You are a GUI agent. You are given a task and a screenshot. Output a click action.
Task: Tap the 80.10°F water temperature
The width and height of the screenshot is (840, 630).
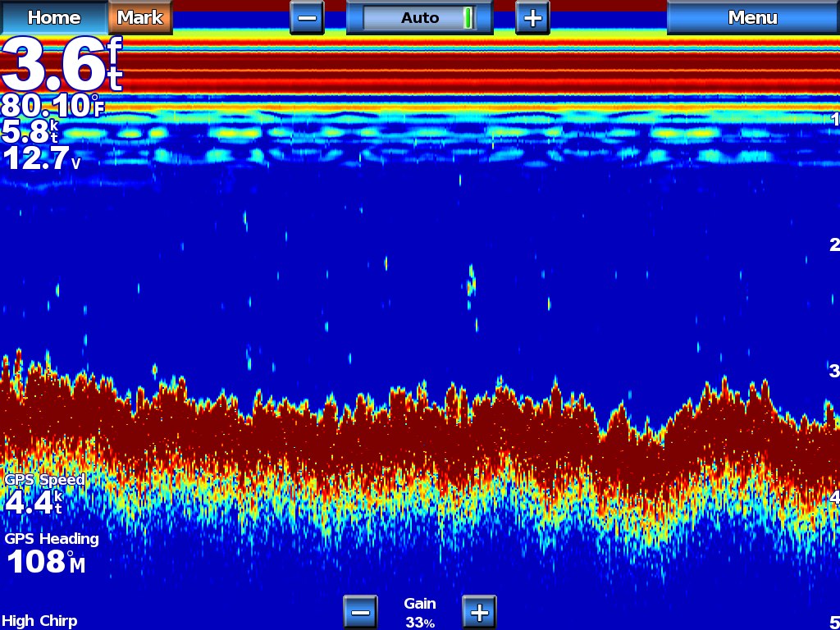coord(52,106)
